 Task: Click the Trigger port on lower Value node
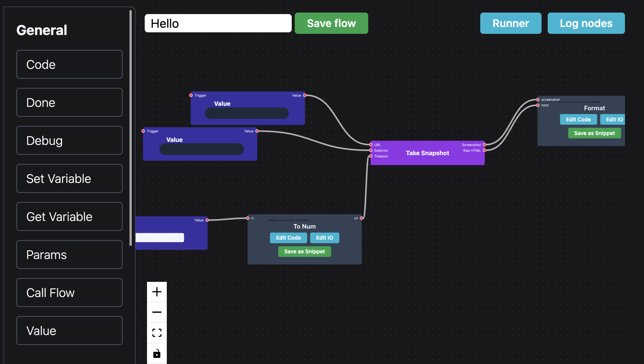143,131
